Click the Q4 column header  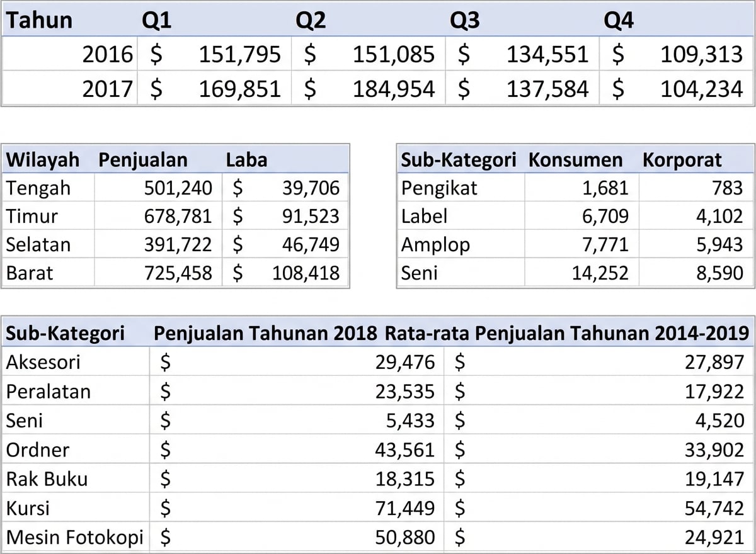(619, 20)
